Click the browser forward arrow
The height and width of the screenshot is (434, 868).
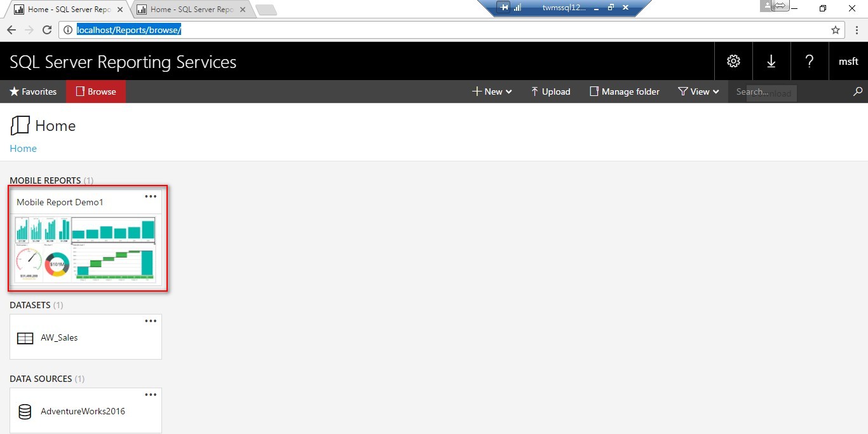click(29, 30)
